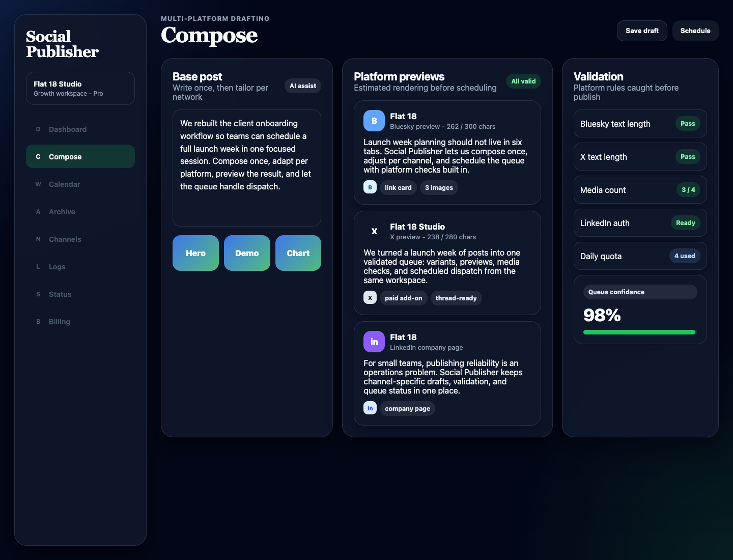Click the "S" icon next to Status
The width and height of the screenshot is (733, 560).
38,294
